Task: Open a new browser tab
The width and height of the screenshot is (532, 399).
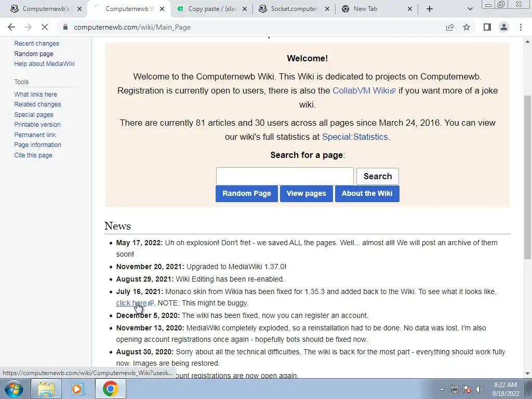Action: point(430,9)
